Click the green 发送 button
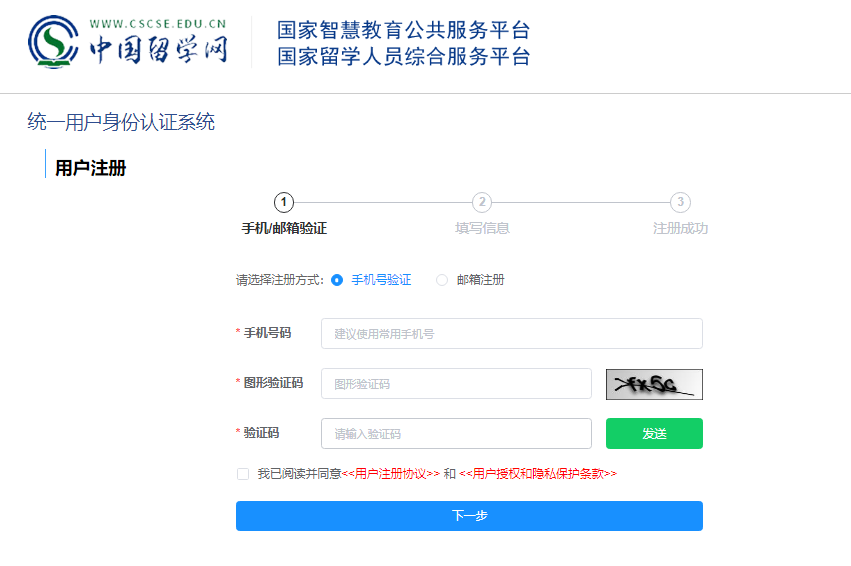 (654, 434)
